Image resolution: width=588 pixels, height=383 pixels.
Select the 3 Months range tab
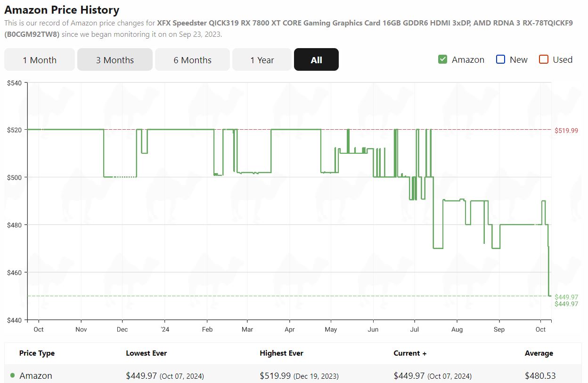(x=115, y=59)
